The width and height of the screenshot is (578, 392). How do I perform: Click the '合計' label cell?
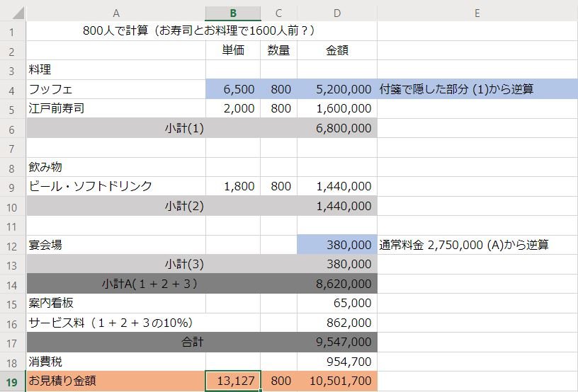(115, 342)
